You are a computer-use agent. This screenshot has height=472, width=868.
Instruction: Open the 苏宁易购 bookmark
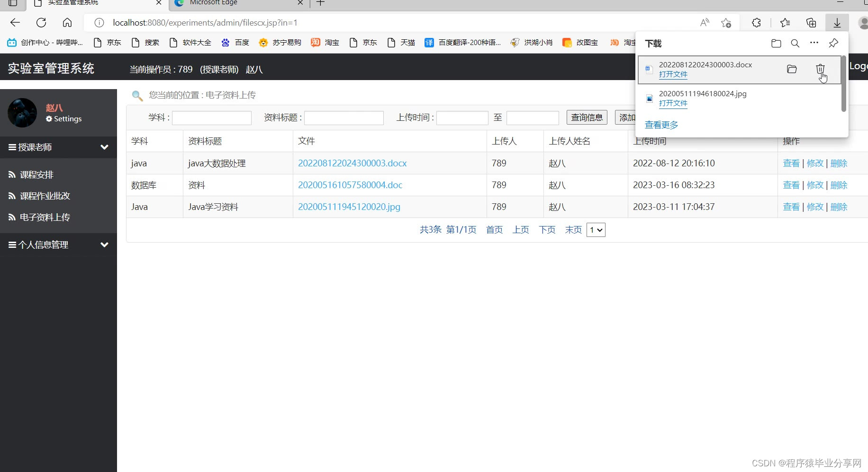[280, 43]
